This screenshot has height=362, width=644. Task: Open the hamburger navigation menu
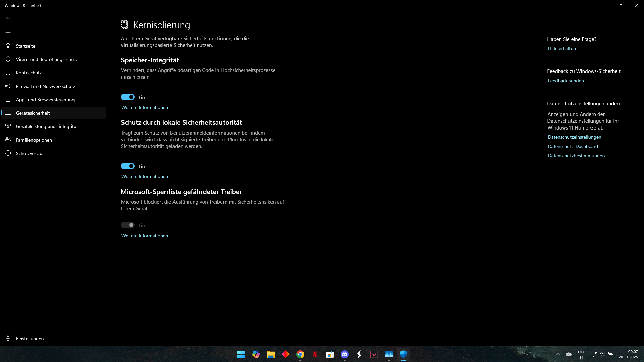point(8,32)
